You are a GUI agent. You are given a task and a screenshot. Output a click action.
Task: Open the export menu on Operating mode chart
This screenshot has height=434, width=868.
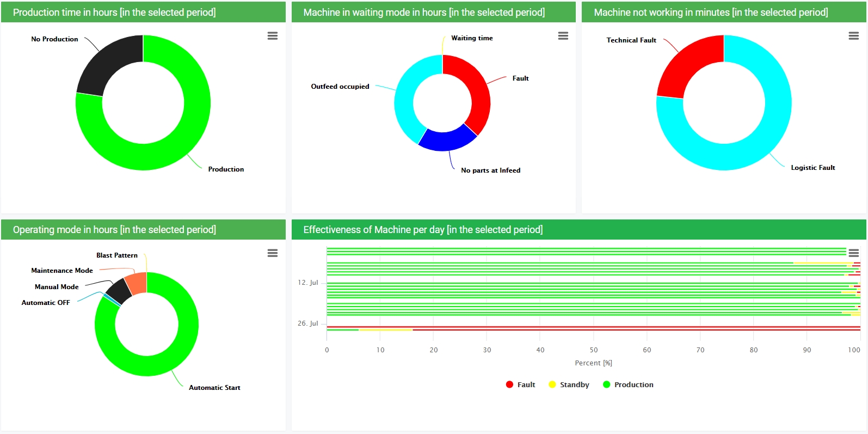point(272,253)
